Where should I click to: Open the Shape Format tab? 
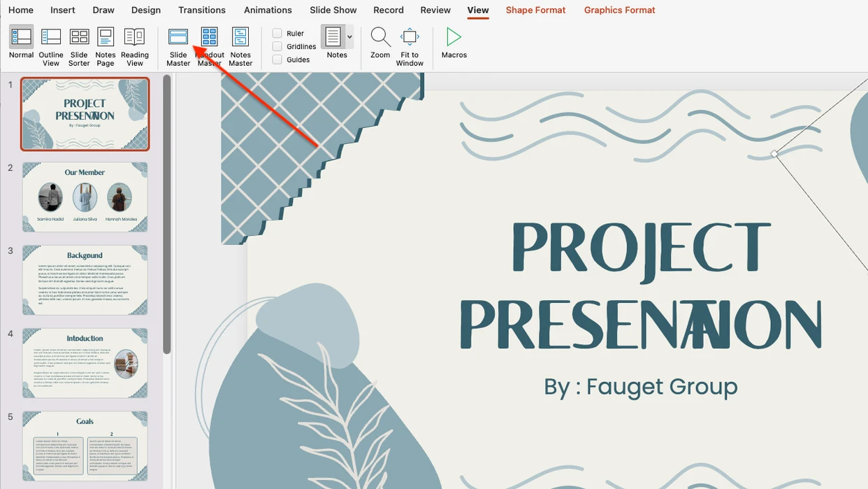[535, 10]
